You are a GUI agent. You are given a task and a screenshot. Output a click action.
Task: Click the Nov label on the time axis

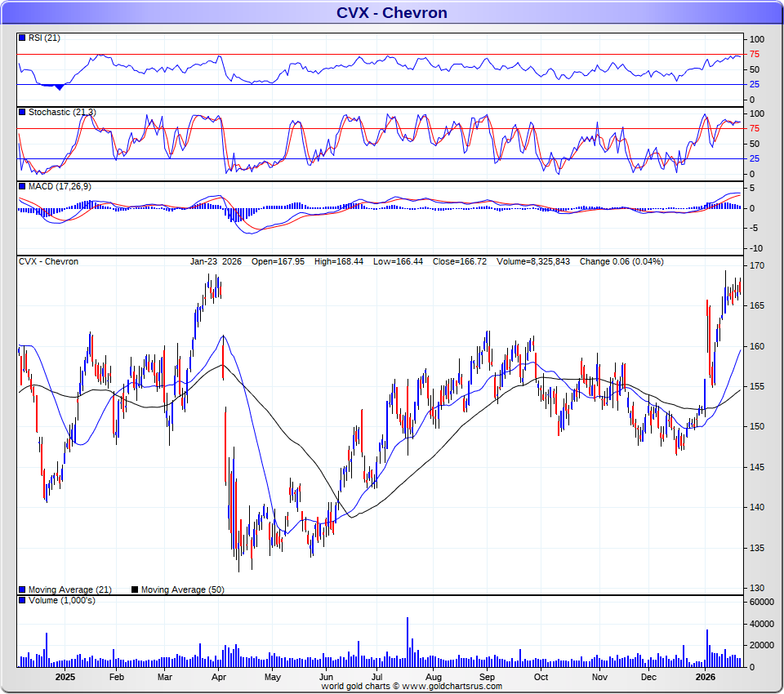(599, 677)
